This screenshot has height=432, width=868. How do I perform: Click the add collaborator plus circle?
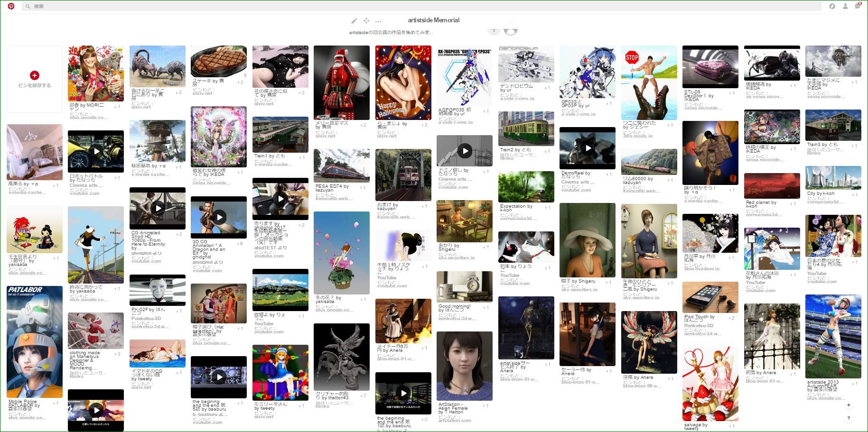click(x=494, y=30)
